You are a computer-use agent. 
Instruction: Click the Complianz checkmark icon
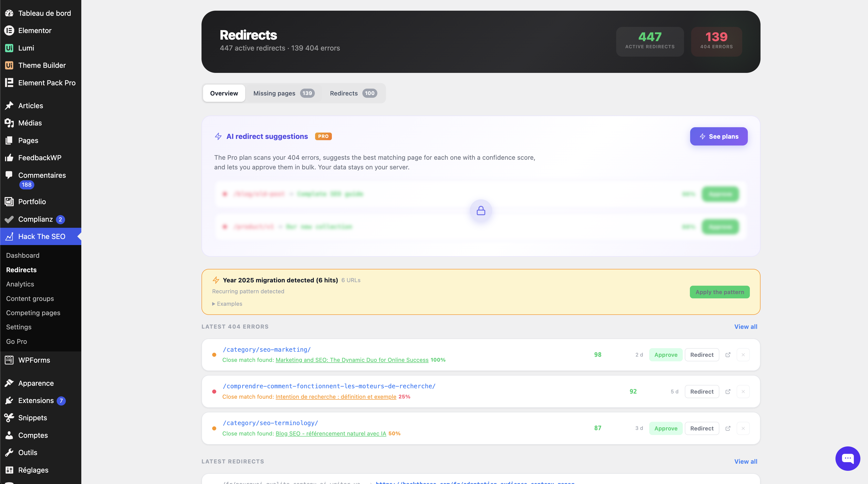[x=9, y=219]
